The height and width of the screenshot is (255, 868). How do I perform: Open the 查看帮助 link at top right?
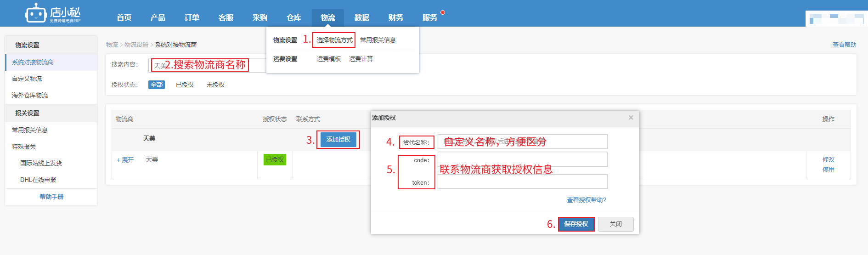tap(844, 45)
